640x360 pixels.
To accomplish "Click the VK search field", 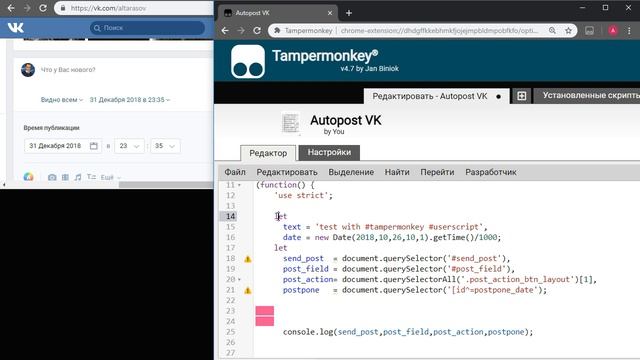I will tap(147, 28).
